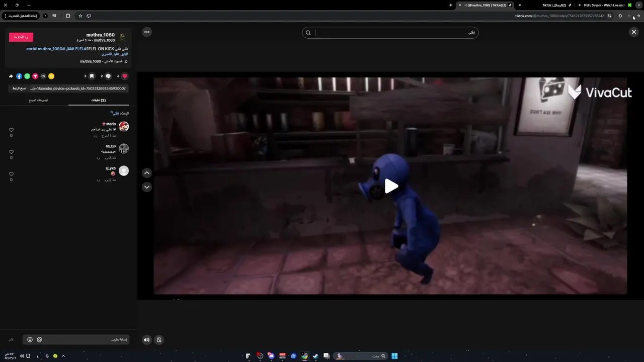
Task: Go to the previous video with the up arrow
Action: (146, 173)
